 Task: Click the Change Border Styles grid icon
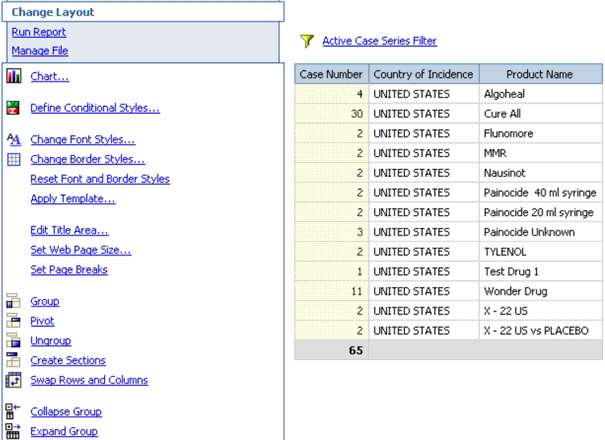(x=14, y=159)
